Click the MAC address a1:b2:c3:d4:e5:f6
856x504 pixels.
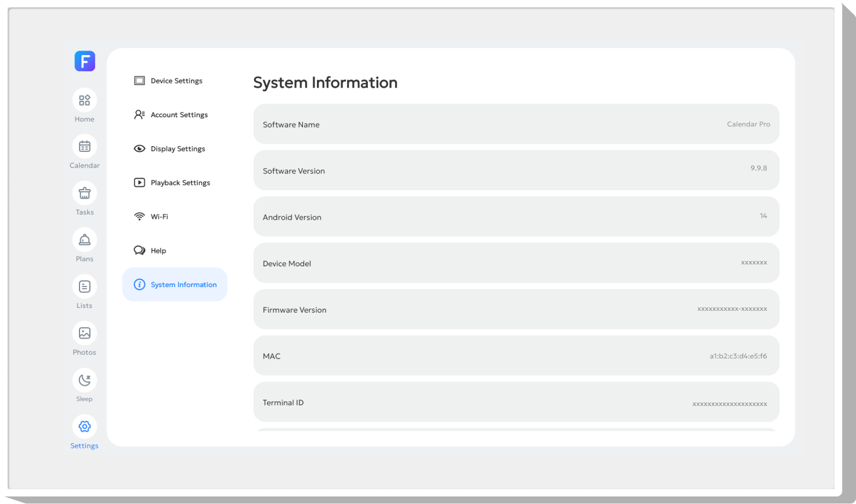(738, 356)
